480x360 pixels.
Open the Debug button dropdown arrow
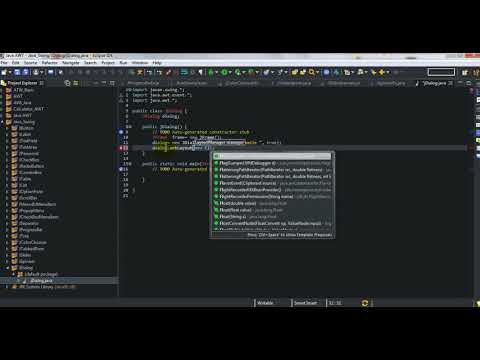[x=216, y=72]
